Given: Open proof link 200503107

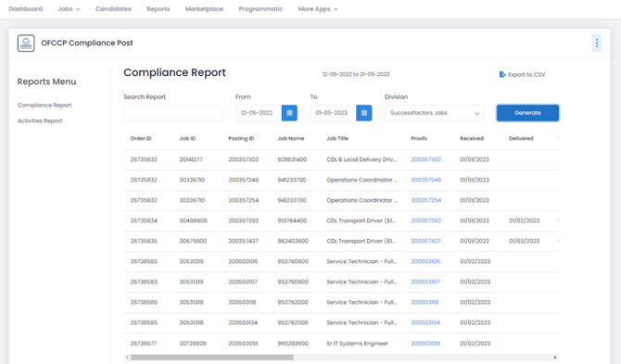Looking at the screenshot, I should (x=425, y=282).
